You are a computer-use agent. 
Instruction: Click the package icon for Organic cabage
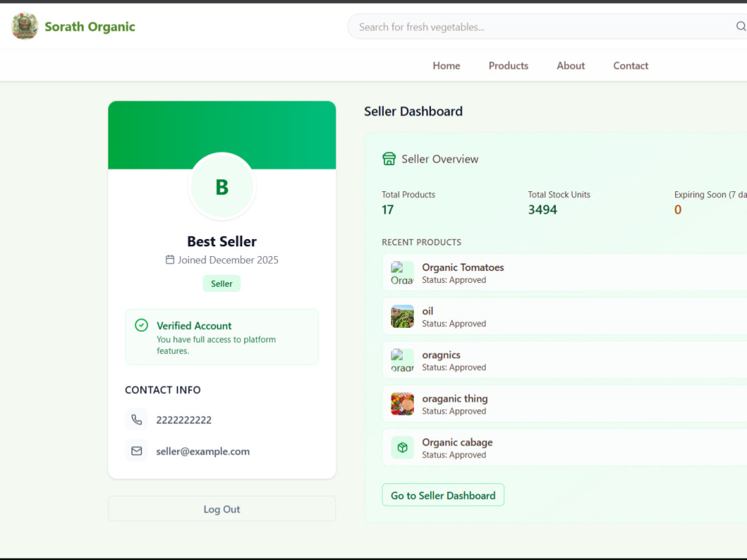tap(403, 447)
